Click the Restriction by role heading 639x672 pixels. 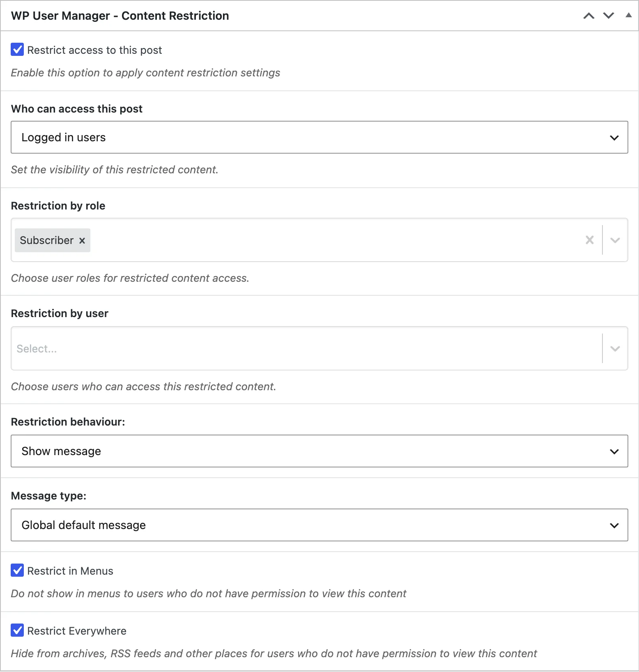coord(58,206)
